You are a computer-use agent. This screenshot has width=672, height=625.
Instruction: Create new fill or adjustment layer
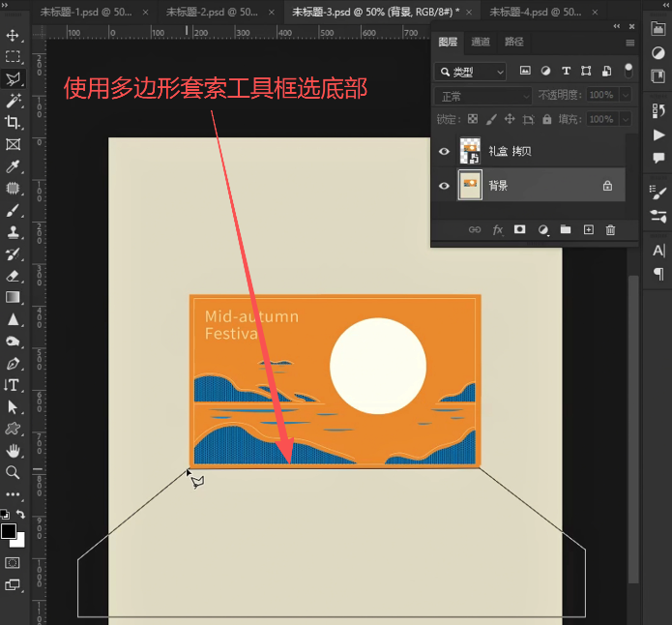pos(543,230)
